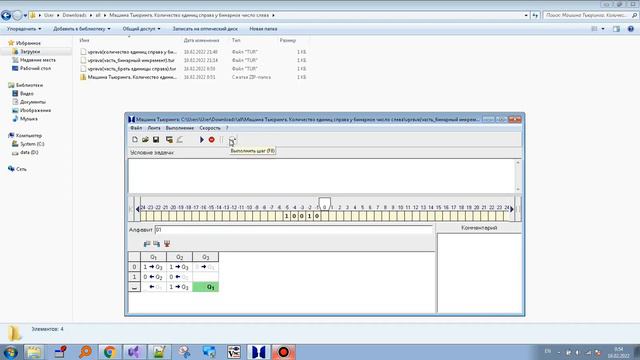Click tape cell at position -2
Image resolution: width=640 pixels, height=360 pixels.
pyautogui.click(x=309, y=216)
